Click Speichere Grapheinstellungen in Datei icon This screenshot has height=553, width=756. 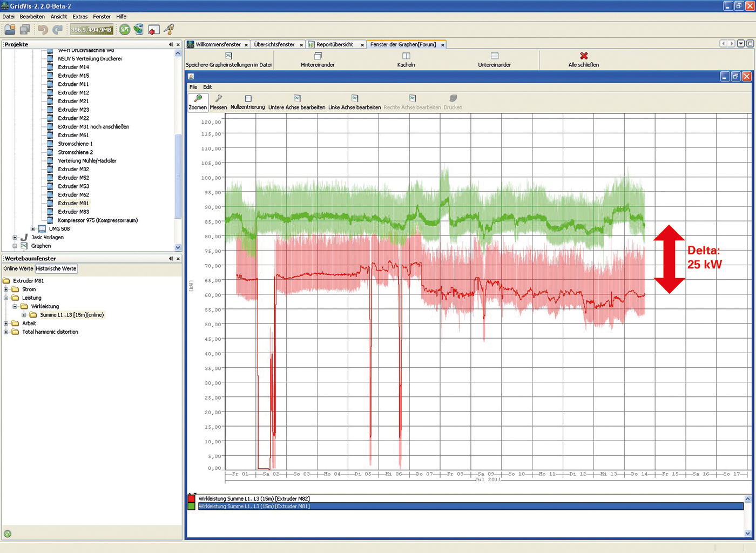click(x=228, y=56)
